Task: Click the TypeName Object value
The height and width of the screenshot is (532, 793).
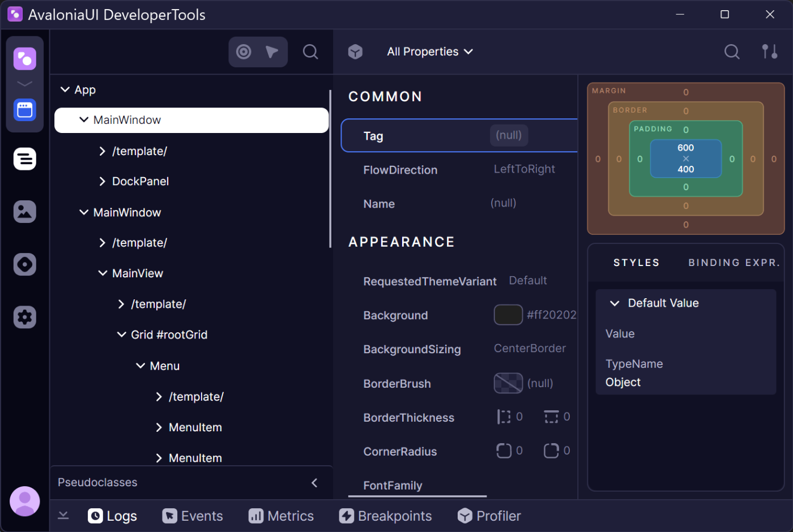Action: pyautogui.click(x=623, y=382)
